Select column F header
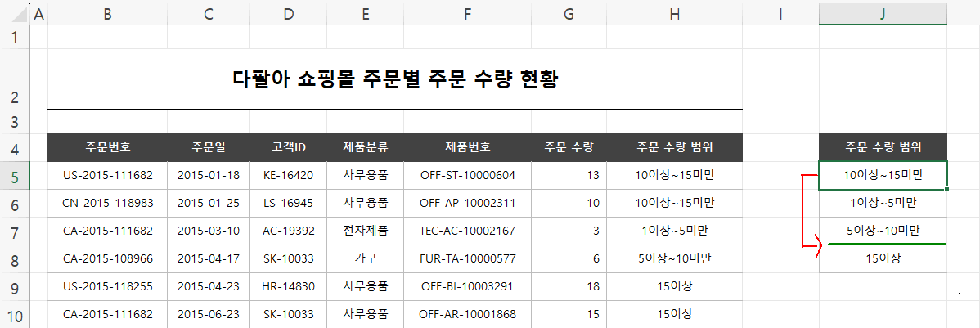 click(467, 15)
